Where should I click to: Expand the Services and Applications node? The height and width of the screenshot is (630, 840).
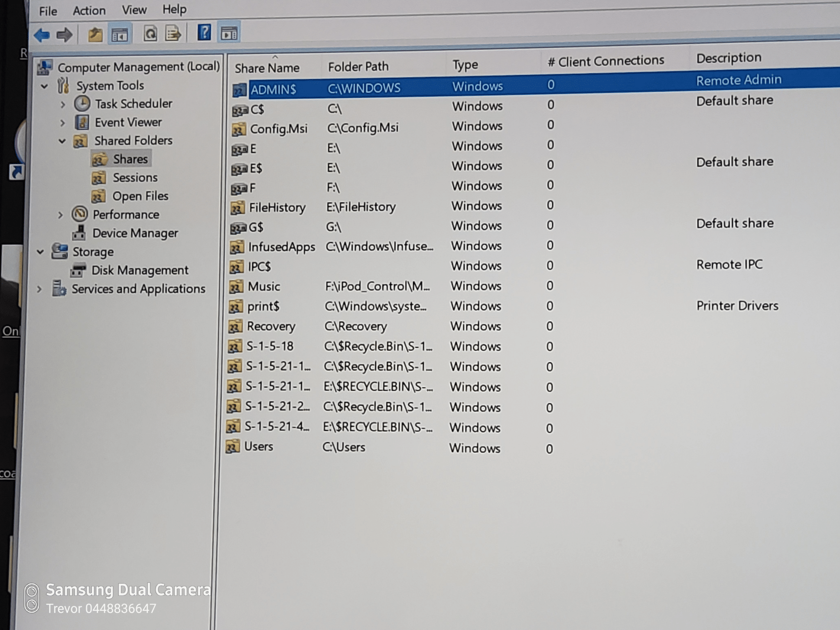pos(39,289)
